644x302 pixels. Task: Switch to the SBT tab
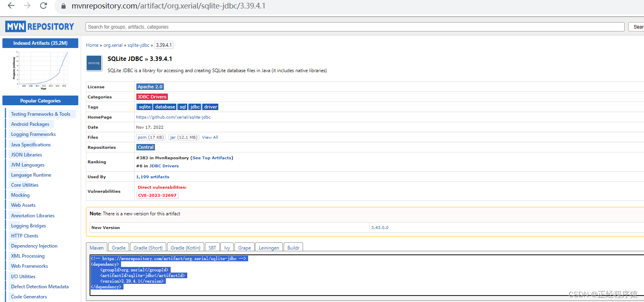[x=212, y=247]
